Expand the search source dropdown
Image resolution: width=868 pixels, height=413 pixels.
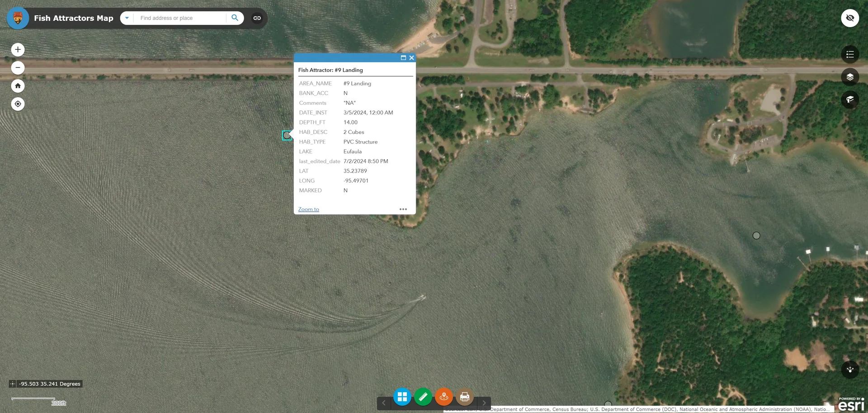click(x=127, y=18)
